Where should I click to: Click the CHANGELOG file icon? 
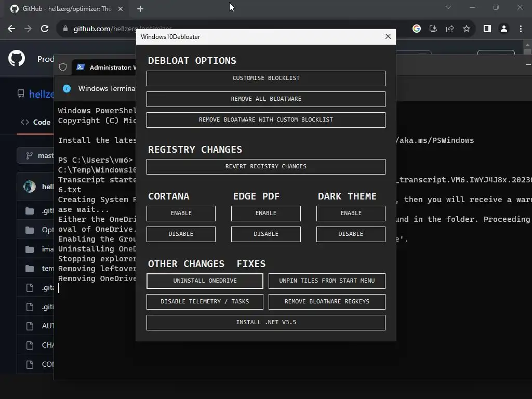point(30,345)
